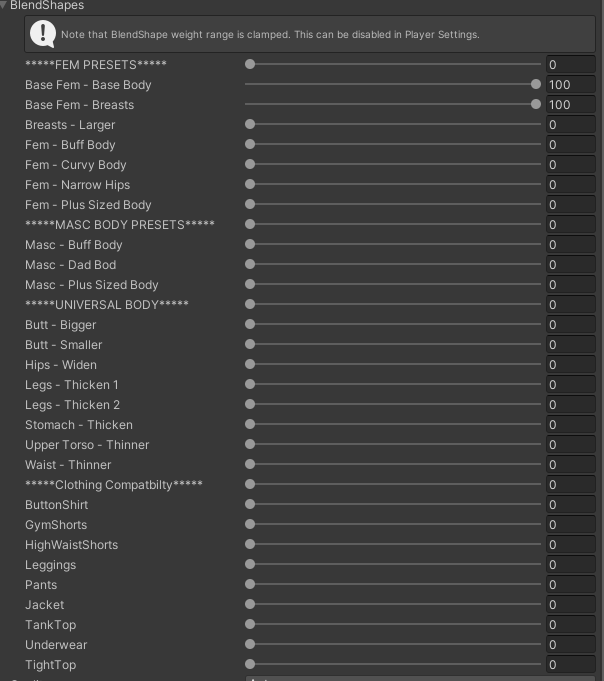Click the Legs - Thicken 1 slider handle

(x=250, y=385)
